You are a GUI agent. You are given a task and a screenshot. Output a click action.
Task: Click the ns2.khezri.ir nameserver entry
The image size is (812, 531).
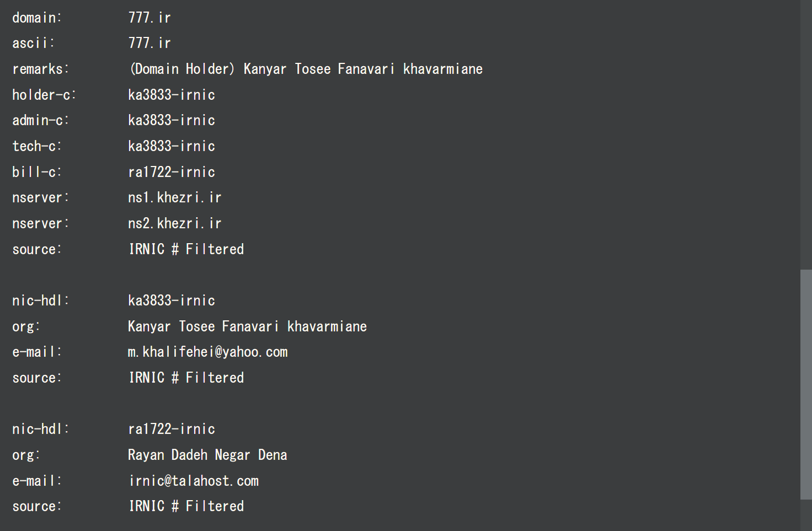point(174,223)
